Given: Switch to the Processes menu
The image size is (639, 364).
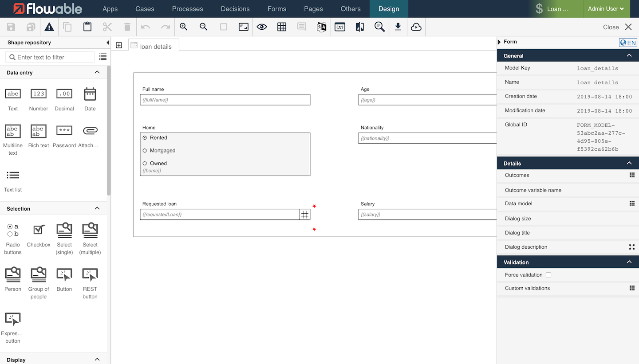Looking at the screenshot, I should (x=187, y=9).
